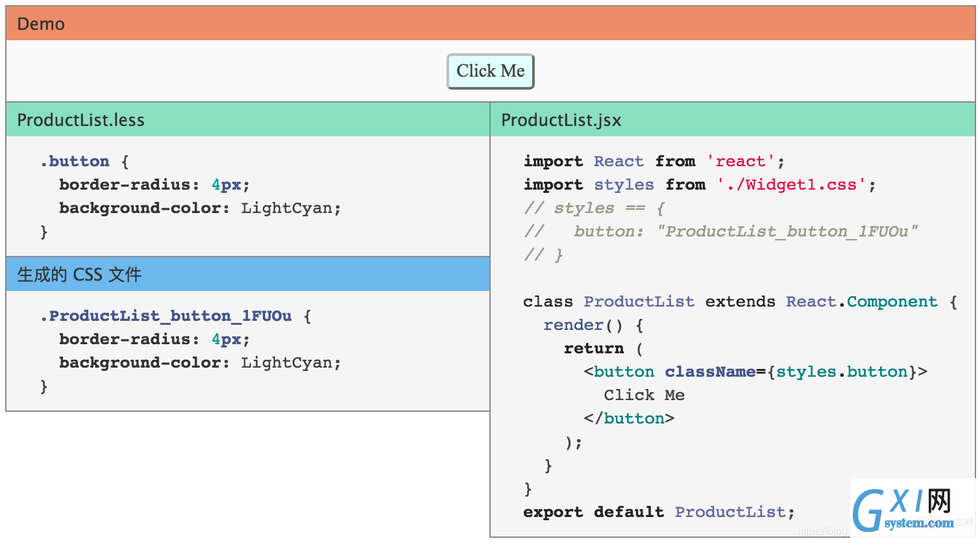Image resolution: width=980 pixels, height=543 pixels.
Task: Click className={styles.button} in the JSX
Action: coord(790,372)
